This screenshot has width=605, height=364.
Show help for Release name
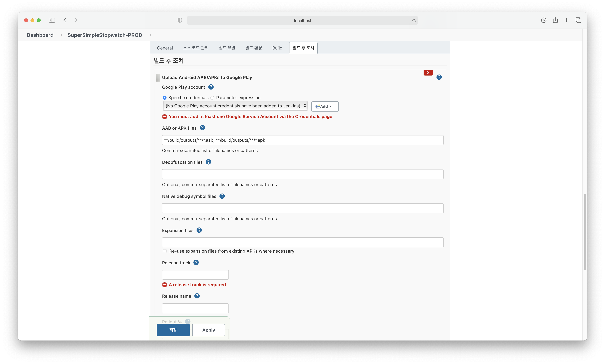197,296
